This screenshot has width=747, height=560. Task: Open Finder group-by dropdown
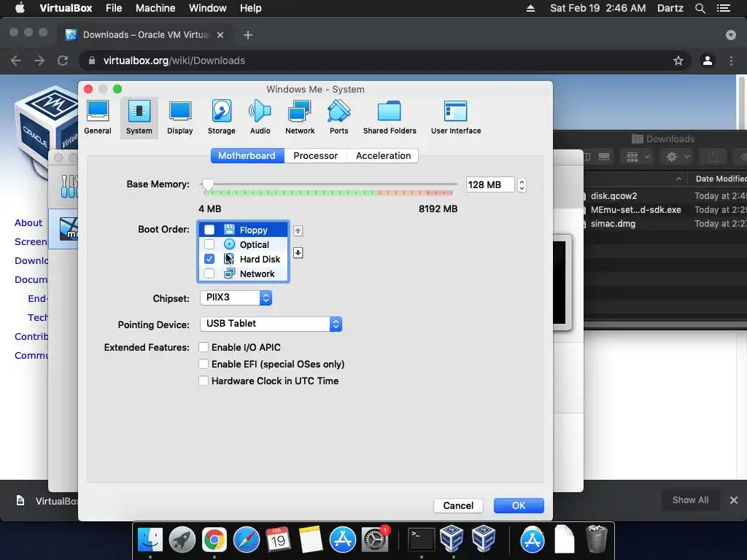point(638,157)
